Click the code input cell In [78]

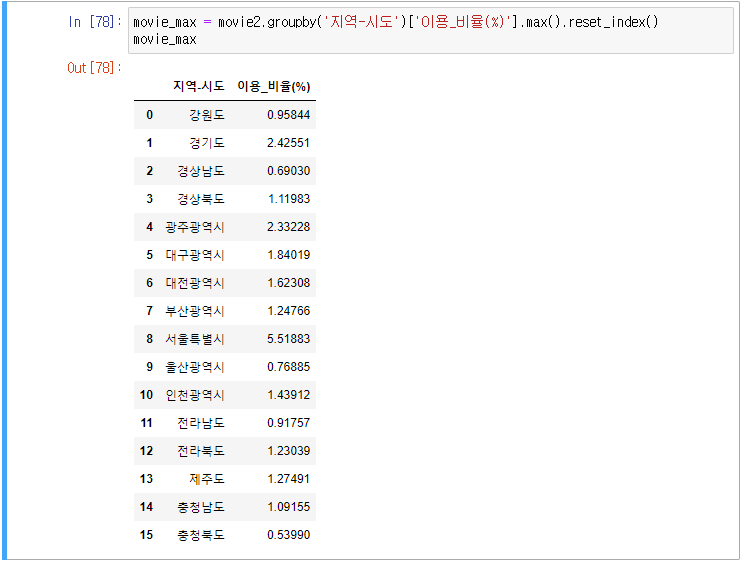[x=430, y=30]
